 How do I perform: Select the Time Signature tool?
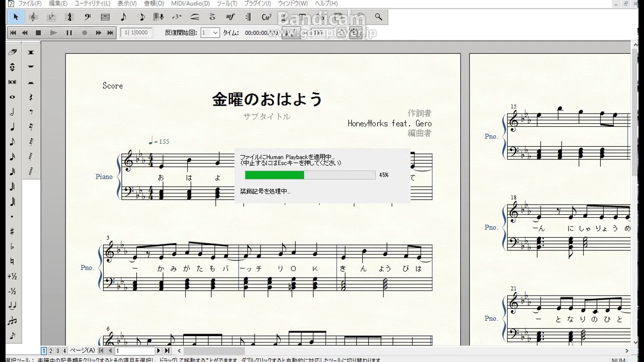tap(69, 17)
